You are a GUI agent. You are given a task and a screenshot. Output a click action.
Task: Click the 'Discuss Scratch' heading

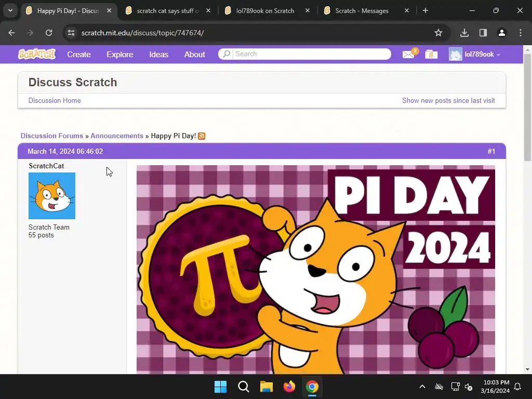73,83
